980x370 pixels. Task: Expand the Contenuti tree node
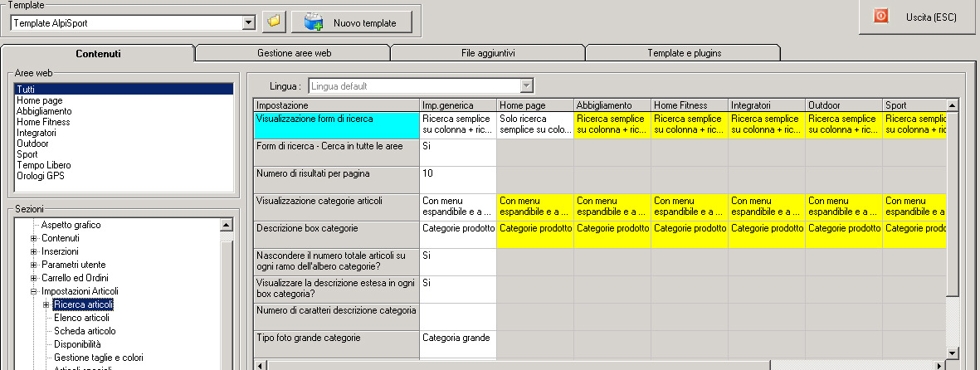point(34,238)
